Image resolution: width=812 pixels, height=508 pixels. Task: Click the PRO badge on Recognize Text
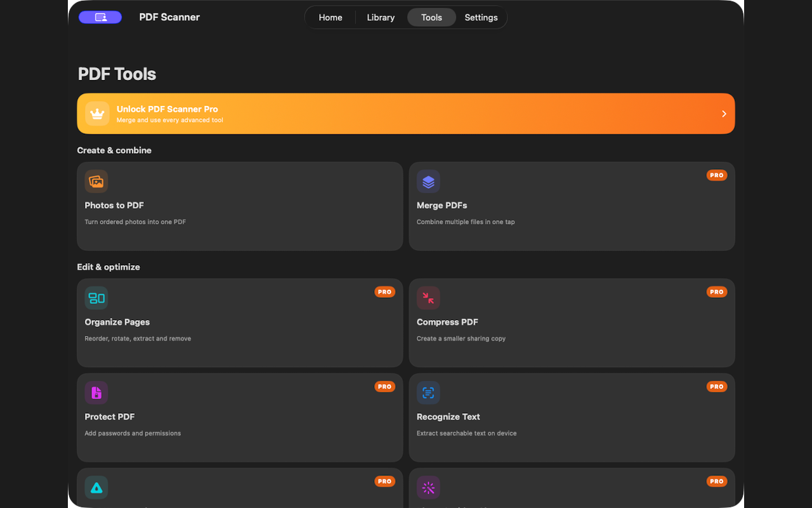pyautogui.click(x=717, y=387)
